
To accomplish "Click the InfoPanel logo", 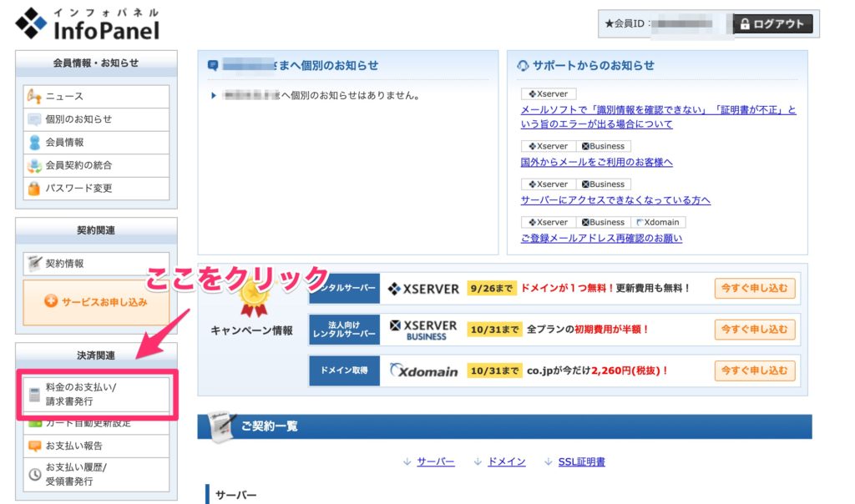I will 87,24.
